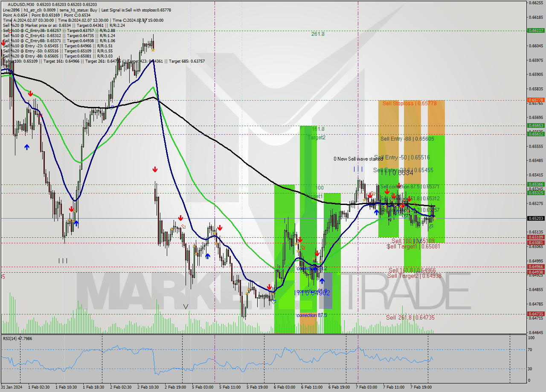Click the RSI scale value 30

pyautogui.click(x=531, y=369)
